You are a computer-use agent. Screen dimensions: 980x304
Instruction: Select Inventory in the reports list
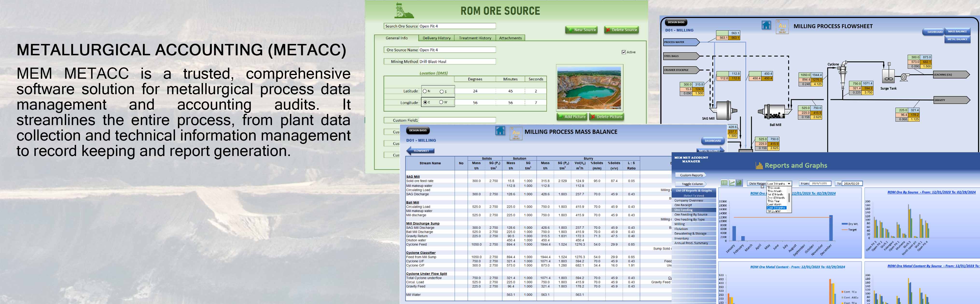(x=694, y=239)
